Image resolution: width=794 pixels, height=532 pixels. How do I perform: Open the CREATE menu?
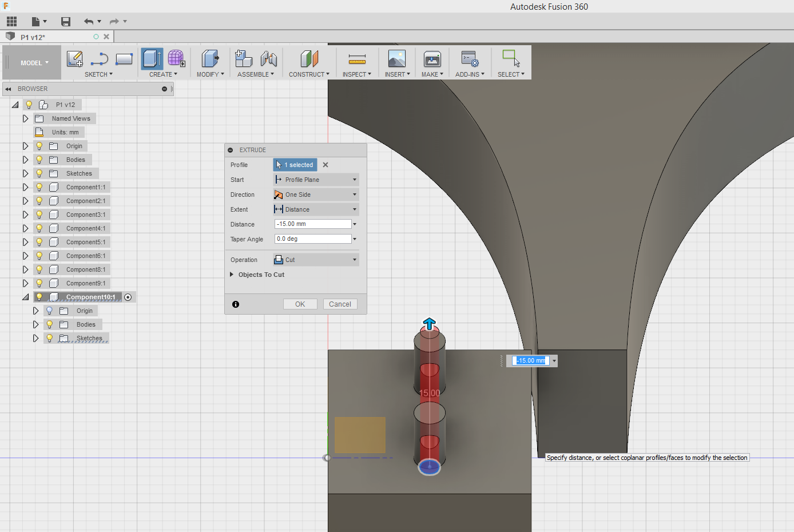click(163, 74)
